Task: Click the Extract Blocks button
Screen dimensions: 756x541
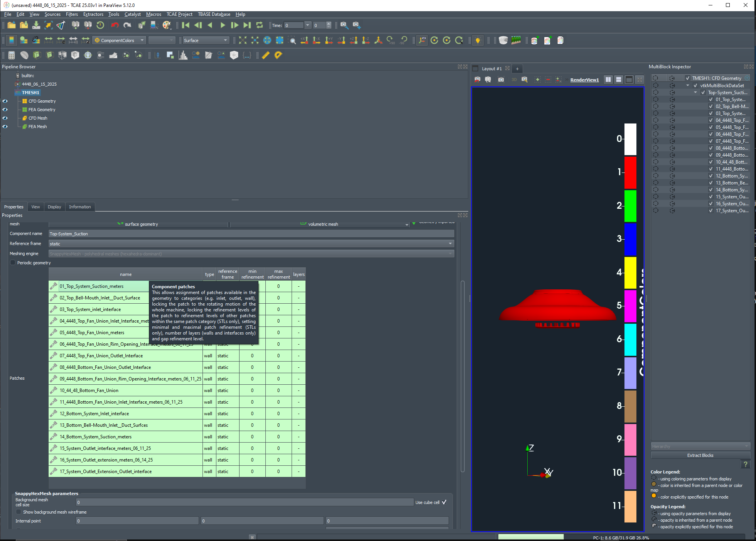Action: tap(700, 455)
